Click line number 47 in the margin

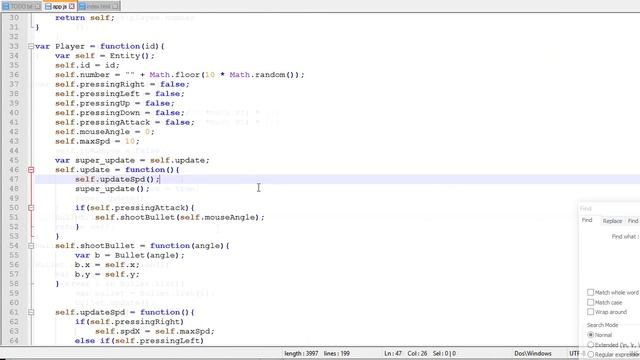tap(14, 179)
